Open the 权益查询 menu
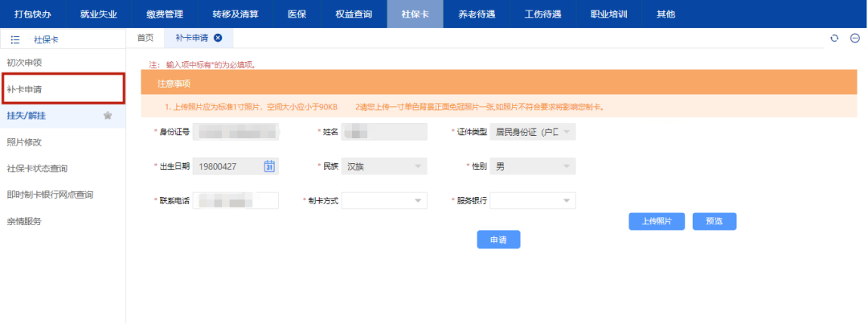Image resolution: width=868 pixels, height=324 pixels. pyautogui.click(x=354, y=14)
